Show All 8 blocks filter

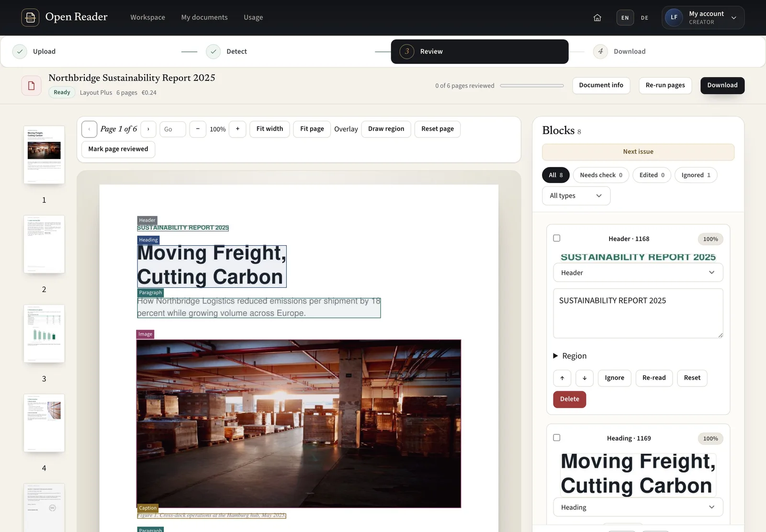click(556, 175)
